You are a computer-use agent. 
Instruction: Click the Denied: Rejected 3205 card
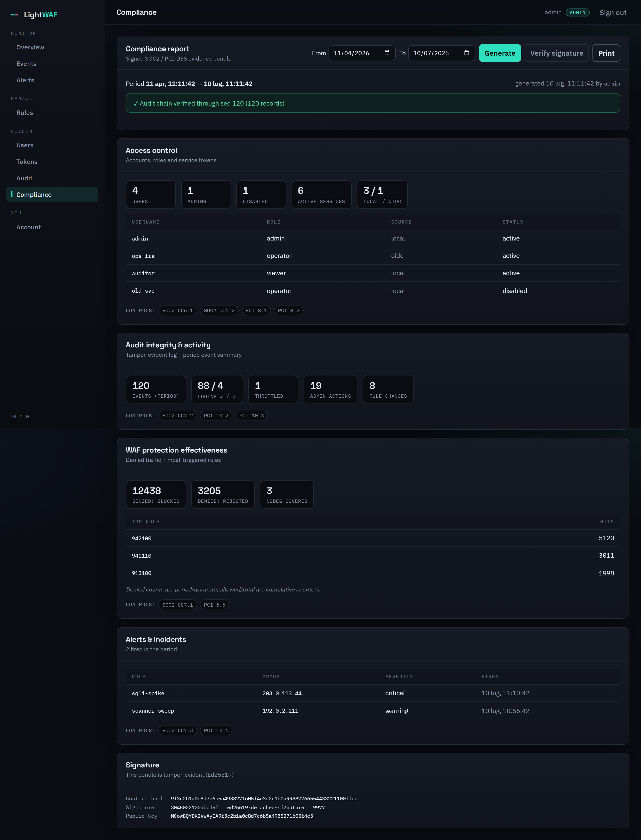point(223,494)
